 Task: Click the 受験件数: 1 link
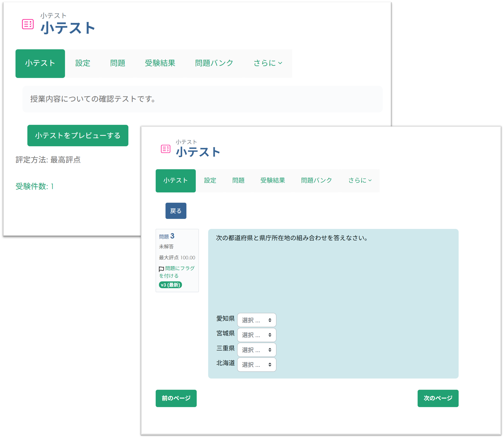click(34, 186)
